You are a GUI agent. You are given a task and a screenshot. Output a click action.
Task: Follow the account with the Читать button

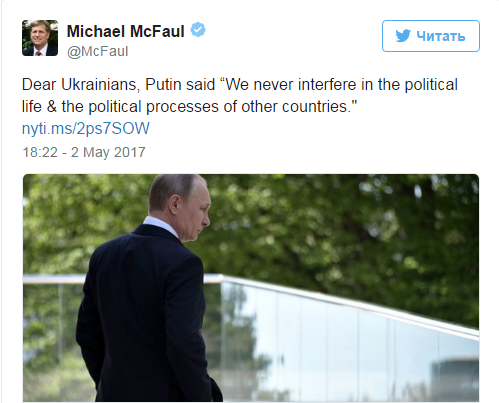(431, 36)
